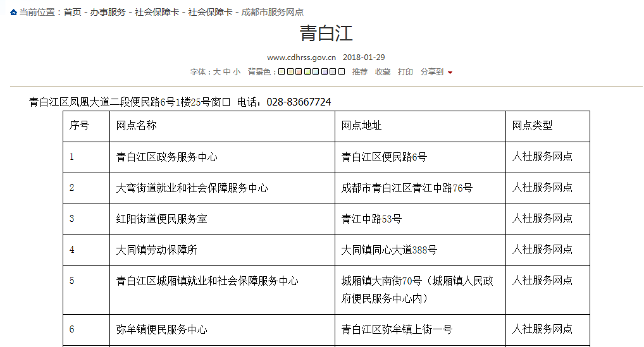Click the www.cdhrss.gov.cn source text
Image resolution: width=644 pixels, height=347 pixels.
tap(302, 58)
